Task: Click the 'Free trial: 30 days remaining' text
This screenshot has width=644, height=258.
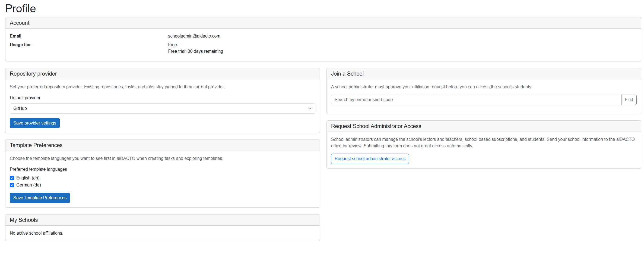Action: pyautogui.click(x=195, y=51)
